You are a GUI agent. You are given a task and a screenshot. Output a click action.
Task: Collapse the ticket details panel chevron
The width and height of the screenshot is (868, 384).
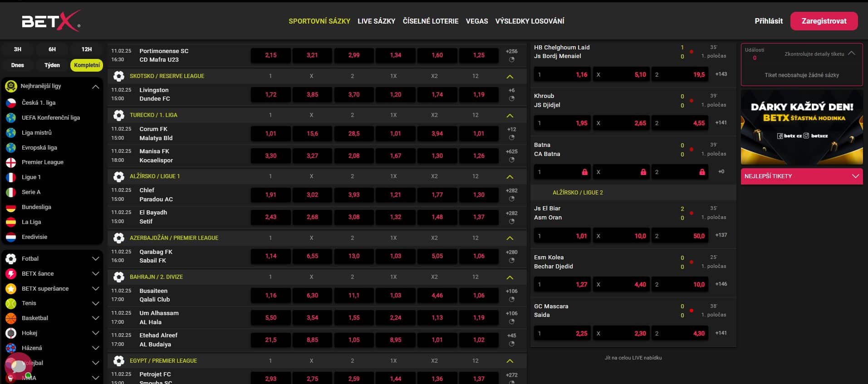tap(852, 53)
